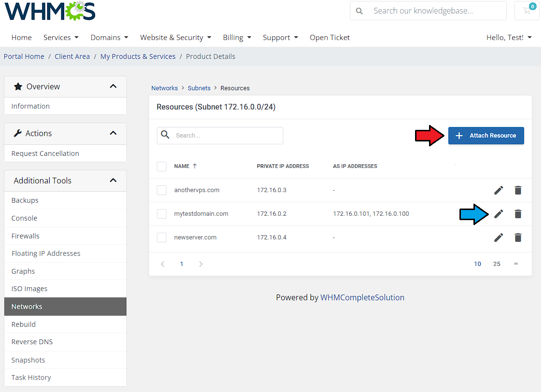Sort by name using the arrow icon
The height and width of the screenshot is (392, 541).
[x=194, y=166]
